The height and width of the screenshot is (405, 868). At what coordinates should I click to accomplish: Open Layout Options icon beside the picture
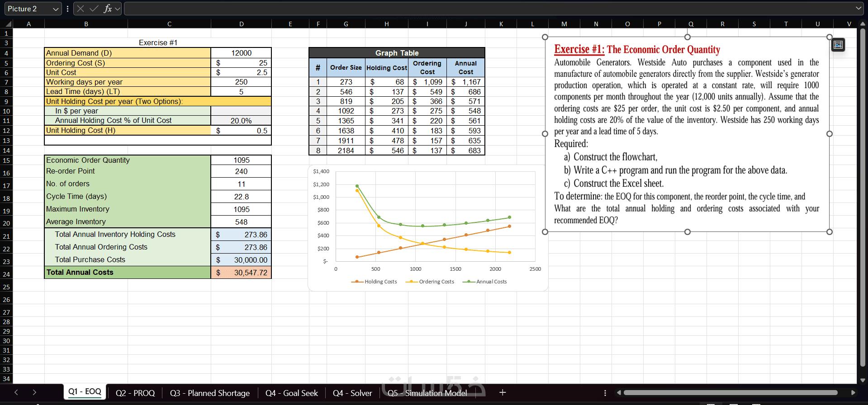pyautogui.click(x=838, y=45)
